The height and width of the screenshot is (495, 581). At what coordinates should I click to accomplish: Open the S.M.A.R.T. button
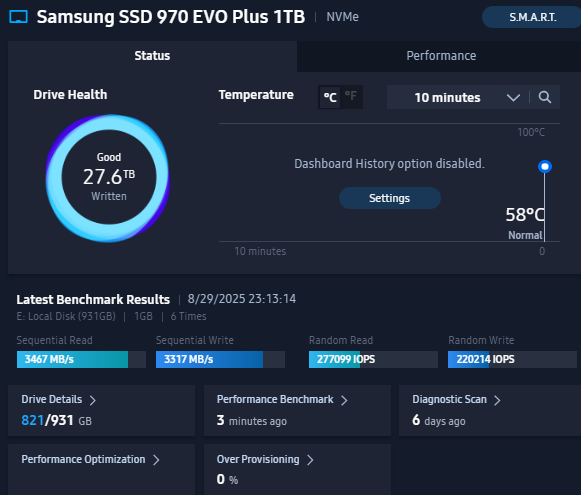(x=532, y=17)
